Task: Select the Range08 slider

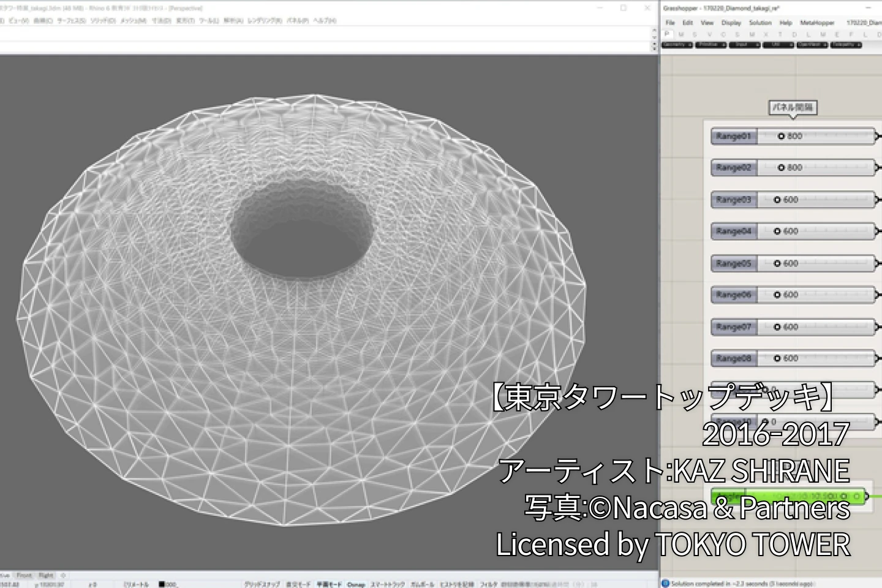Action: point(794,358)
